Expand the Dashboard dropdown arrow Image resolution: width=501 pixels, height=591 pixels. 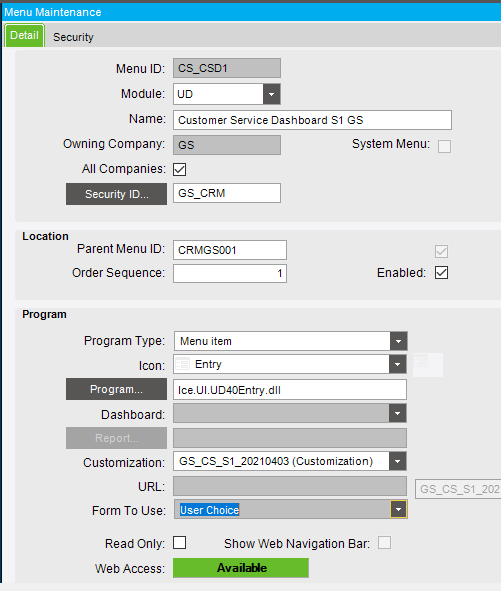pyautogui.click(x=397, y=413)
